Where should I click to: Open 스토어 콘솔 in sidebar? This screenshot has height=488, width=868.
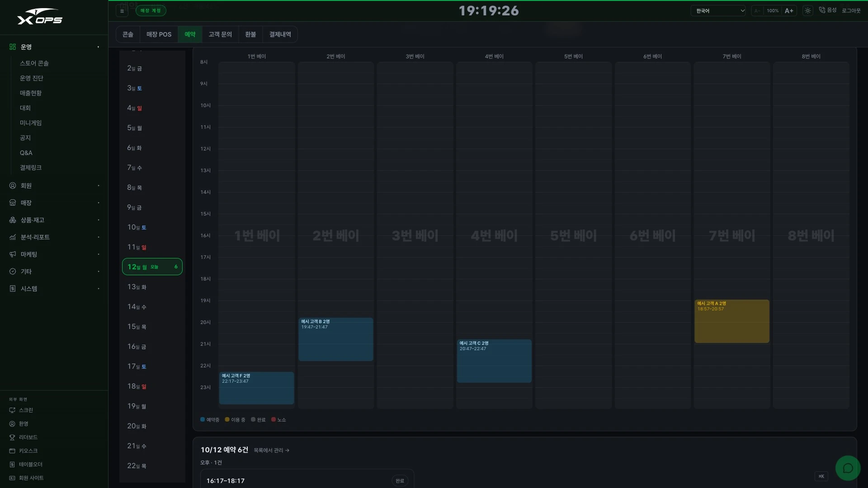(x=34, y=63)
